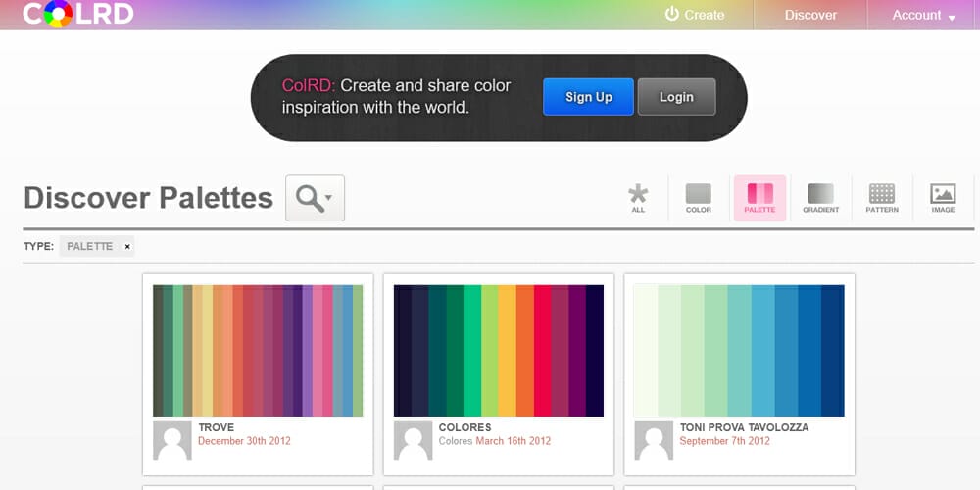Click the date March 16th 2012
This screenshot has height=490, width=980.
click(x=514, y=441)
